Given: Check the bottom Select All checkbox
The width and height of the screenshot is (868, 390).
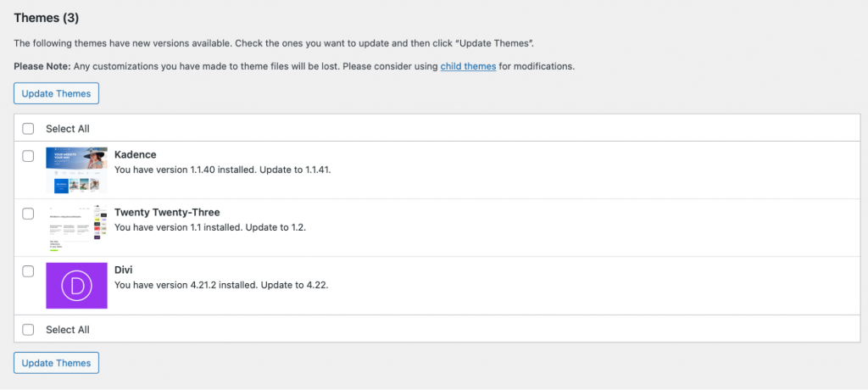Looking at the screenshot, I should coord(28,329).
